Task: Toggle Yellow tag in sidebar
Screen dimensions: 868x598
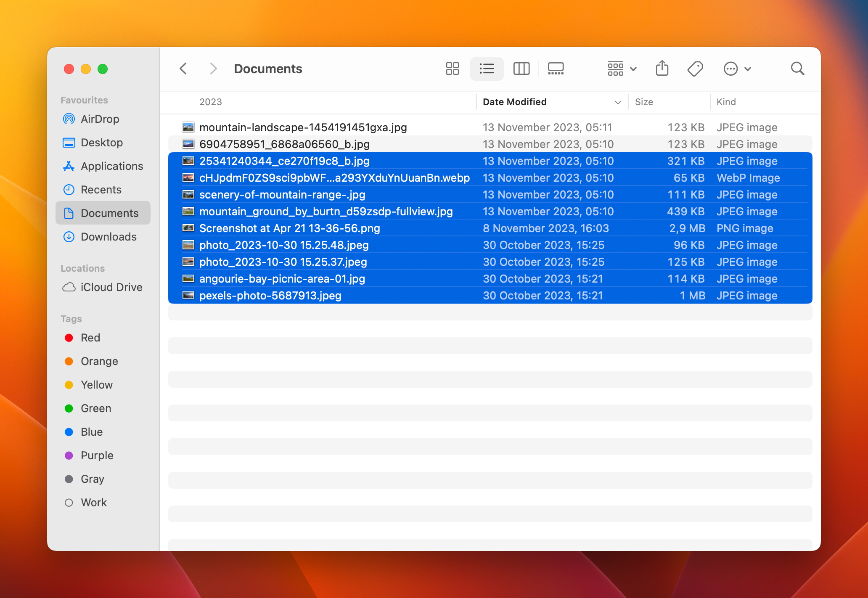Action: [96, 384]
